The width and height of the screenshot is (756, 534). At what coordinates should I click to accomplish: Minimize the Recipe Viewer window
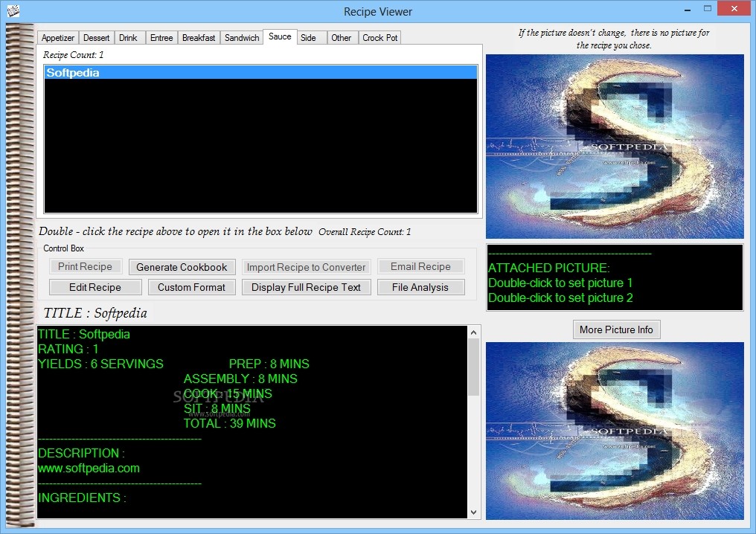[688, 9]
